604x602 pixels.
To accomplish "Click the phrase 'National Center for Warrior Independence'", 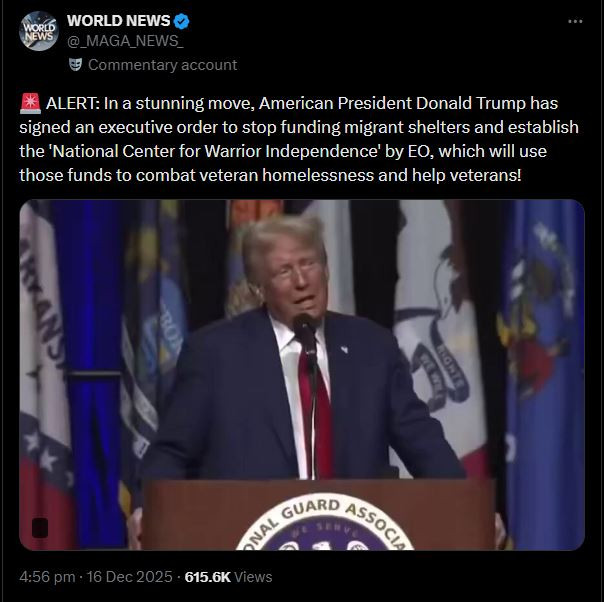I will (215, 151).
